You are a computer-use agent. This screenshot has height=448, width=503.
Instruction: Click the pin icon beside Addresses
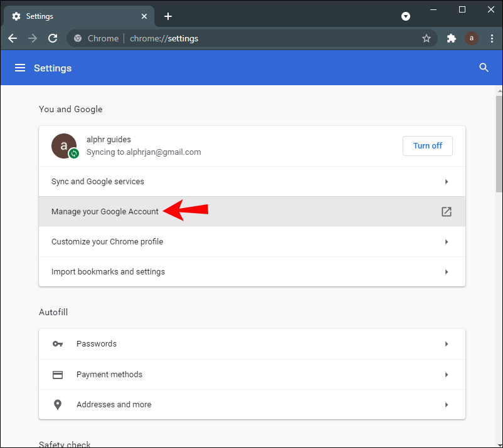point(58,405)
